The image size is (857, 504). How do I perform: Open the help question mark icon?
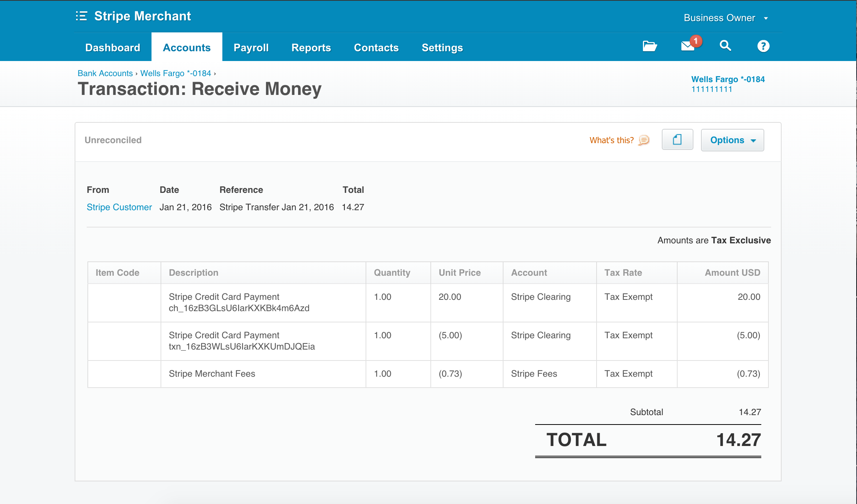[763, 46]
